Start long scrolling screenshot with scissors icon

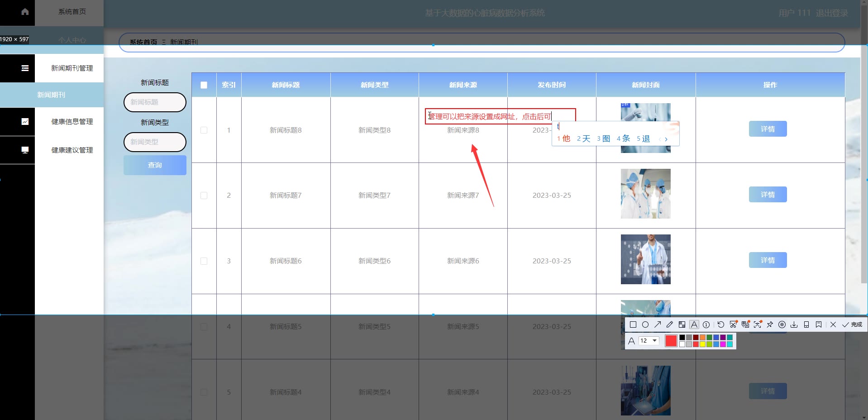[x=734, y=325]
